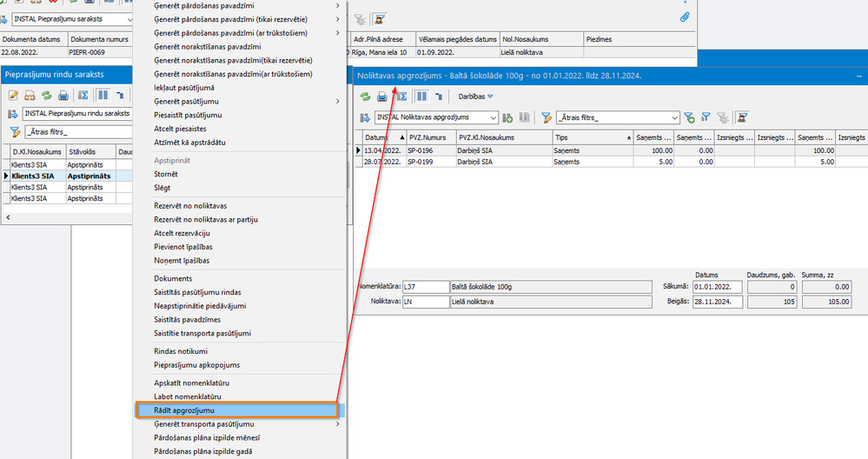
Task: Click tree structure icon in Pieprasījumu rindu saraksts
Action: [120, 96]
